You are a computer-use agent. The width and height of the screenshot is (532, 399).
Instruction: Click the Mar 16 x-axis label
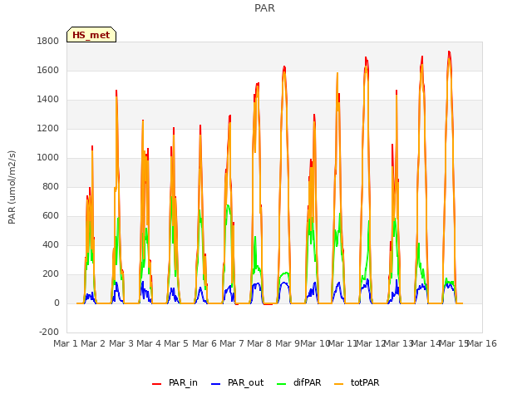(482, 343)
